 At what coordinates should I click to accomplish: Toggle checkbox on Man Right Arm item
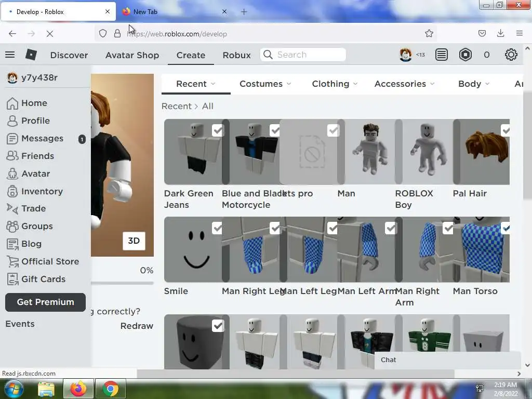pos(448,228)
